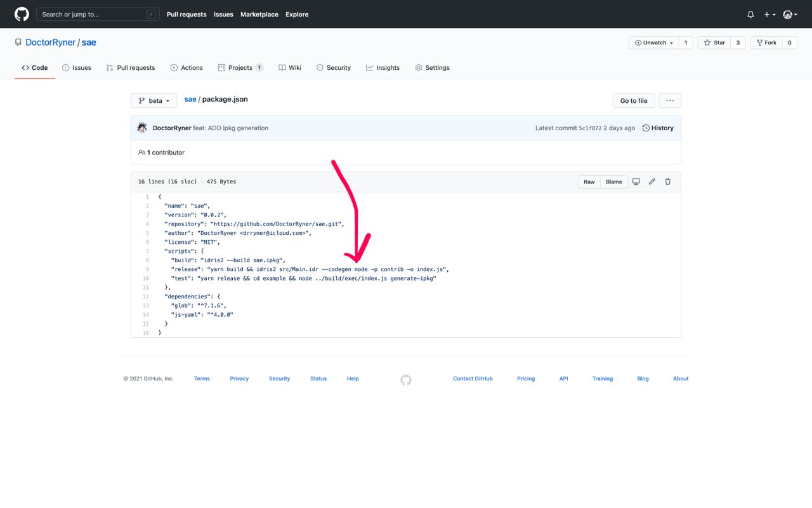Open the user avatar menu

pos(790,14)
